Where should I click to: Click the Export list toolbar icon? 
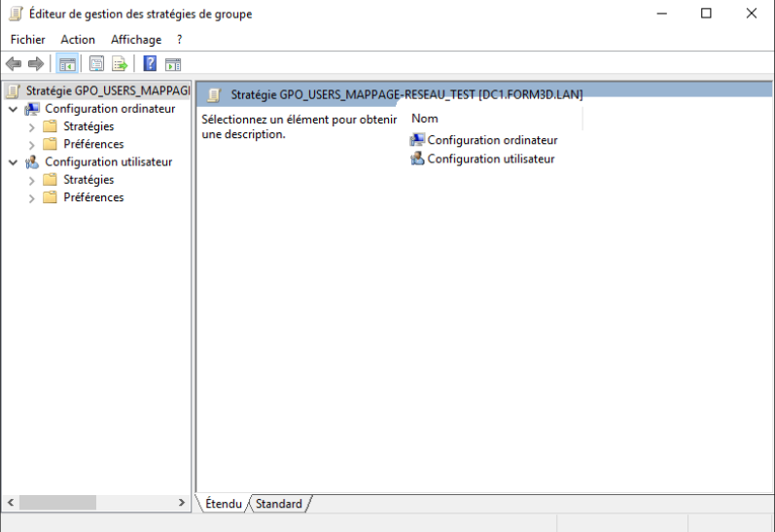tap(120, 64)
